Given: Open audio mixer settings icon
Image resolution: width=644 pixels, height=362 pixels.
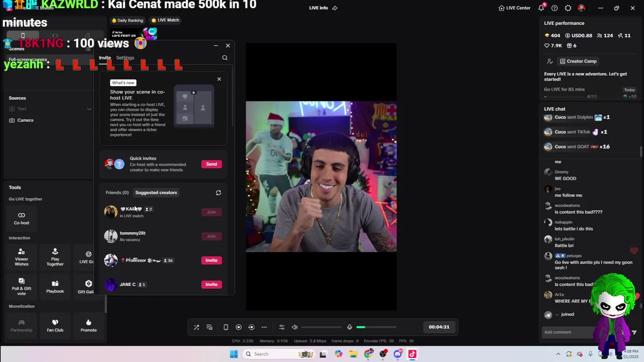Looking at the screenshot, I should click(282, 327).
